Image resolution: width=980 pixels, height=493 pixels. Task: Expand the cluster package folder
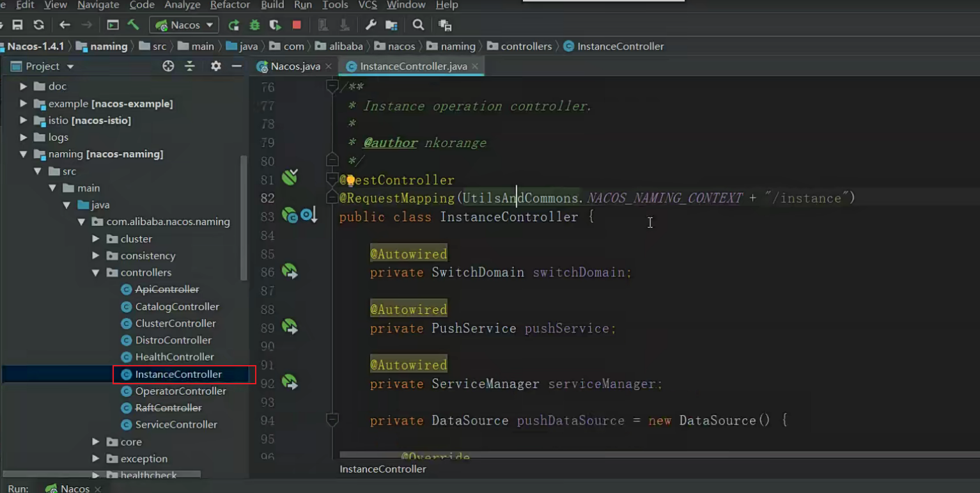(x=96, y=239)
